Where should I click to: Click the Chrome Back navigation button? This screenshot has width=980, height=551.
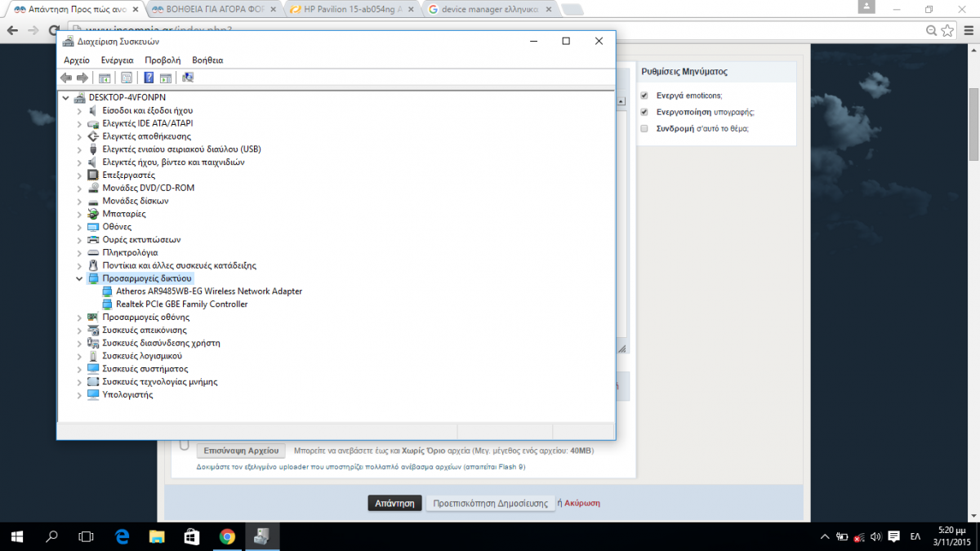pos(12,30)
